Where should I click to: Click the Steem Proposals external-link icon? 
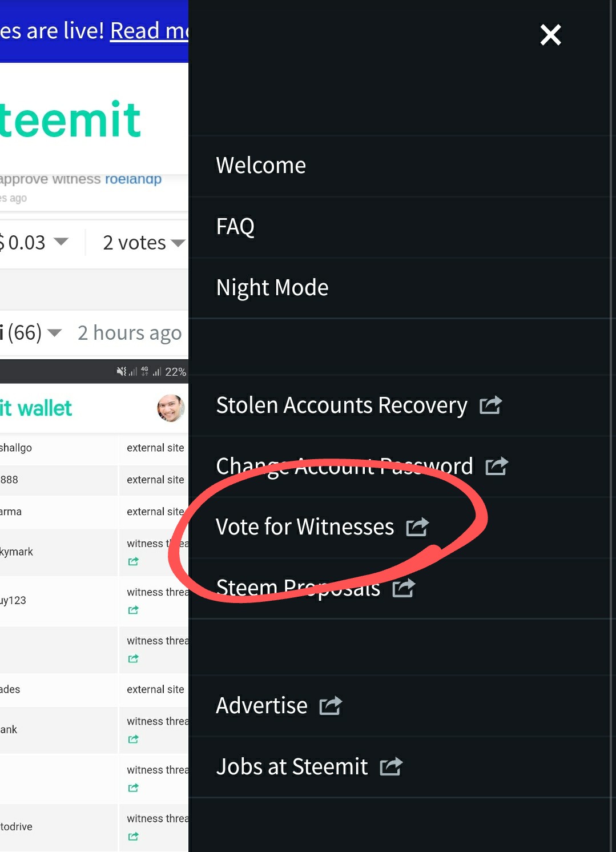point(404,588)
